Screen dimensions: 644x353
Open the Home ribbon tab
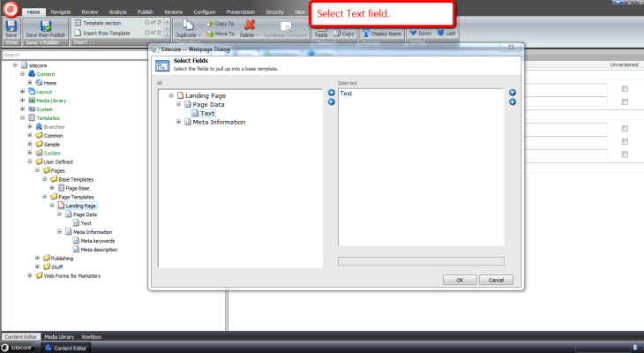[34, 12]
